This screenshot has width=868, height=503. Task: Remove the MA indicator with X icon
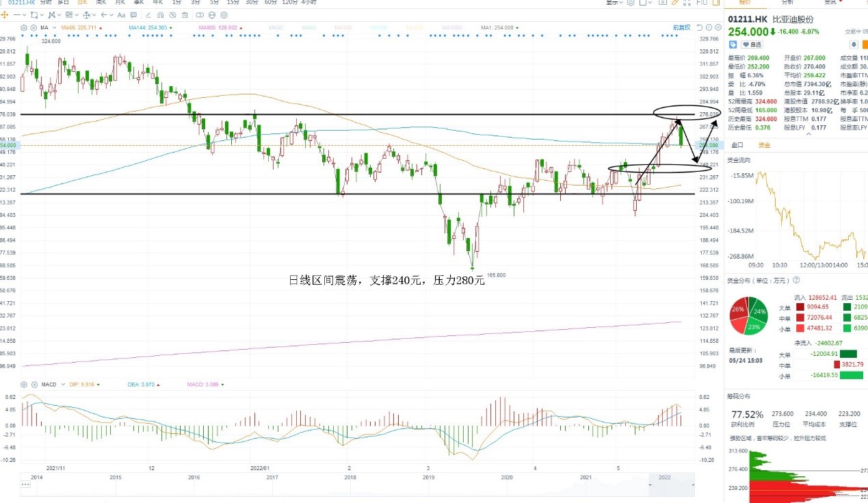pos(33,28)
